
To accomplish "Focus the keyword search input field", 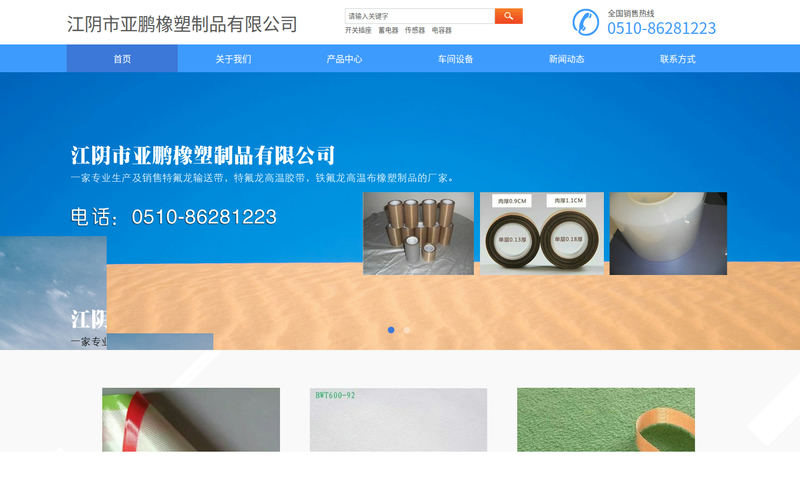I will pos(419,16).
